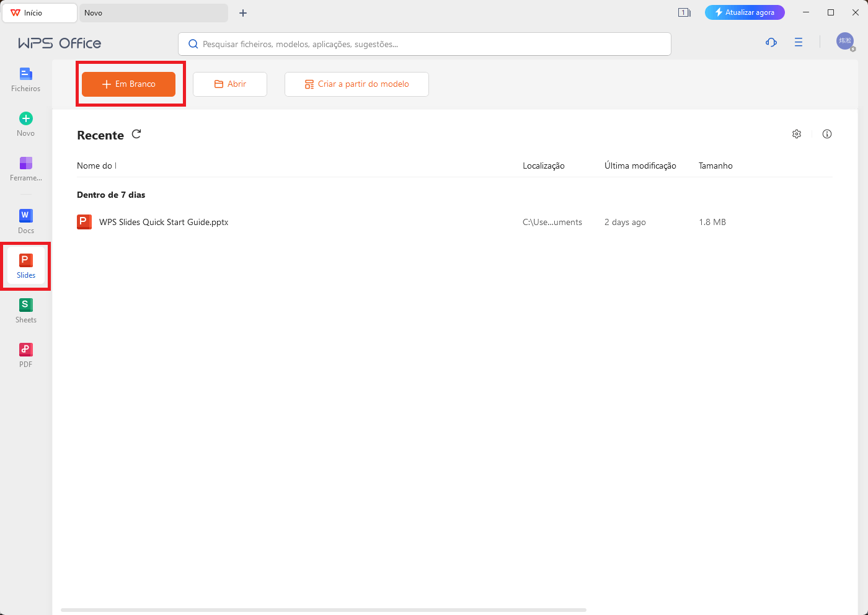This screenshot has width=868, height=615.
Task: Open the Ferramentas tools panel
Action: pos(26,169)
